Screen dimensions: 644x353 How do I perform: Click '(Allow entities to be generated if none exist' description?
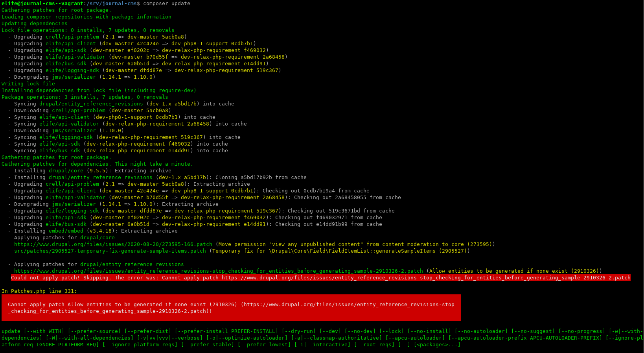click(514, 271)
